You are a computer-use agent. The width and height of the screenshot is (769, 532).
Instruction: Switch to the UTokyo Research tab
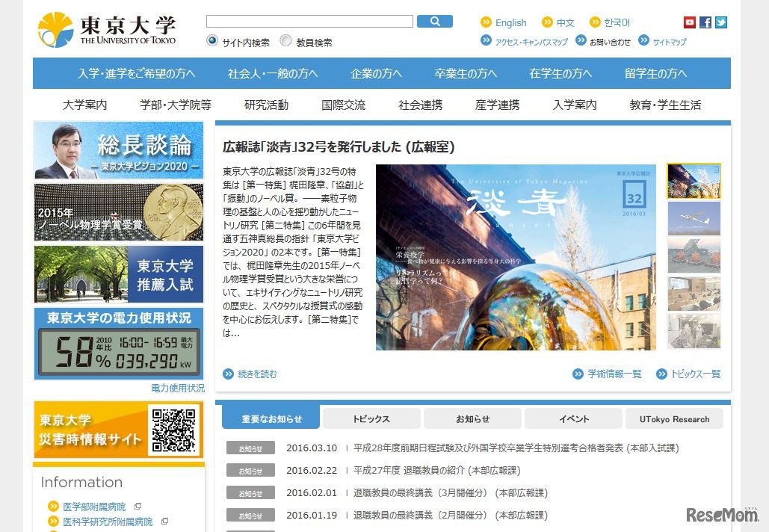tap(674, 418)
